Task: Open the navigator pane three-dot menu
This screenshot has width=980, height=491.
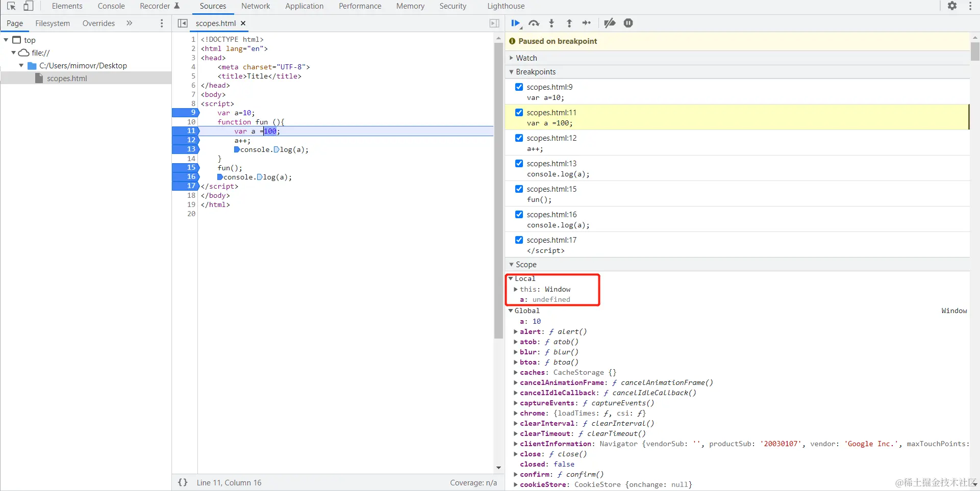Action: coord(162,23)
